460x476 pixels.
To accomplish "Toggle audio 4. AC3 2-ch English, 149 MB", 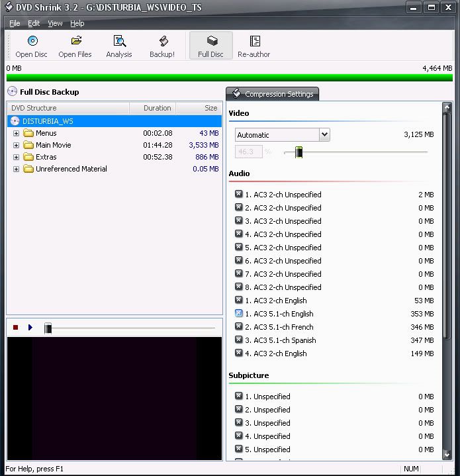I will (x=239, y=353).
